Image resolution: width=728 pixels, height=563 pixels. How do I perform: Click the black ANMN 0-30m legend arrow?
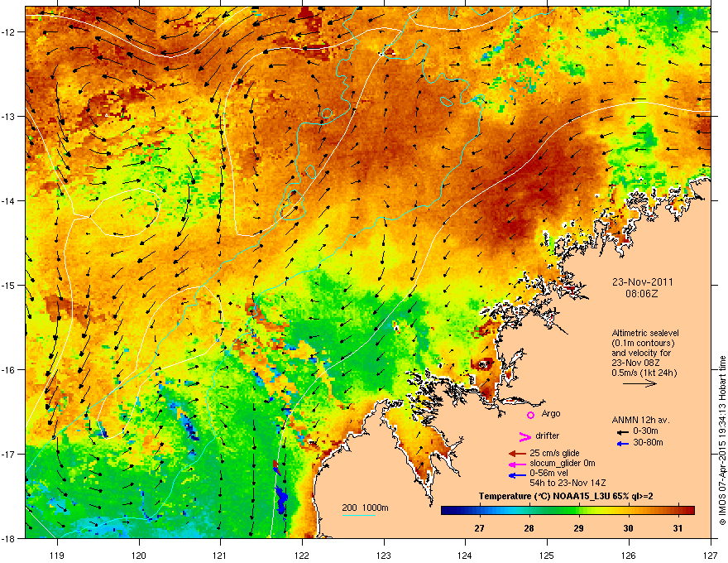click(623, 431)
